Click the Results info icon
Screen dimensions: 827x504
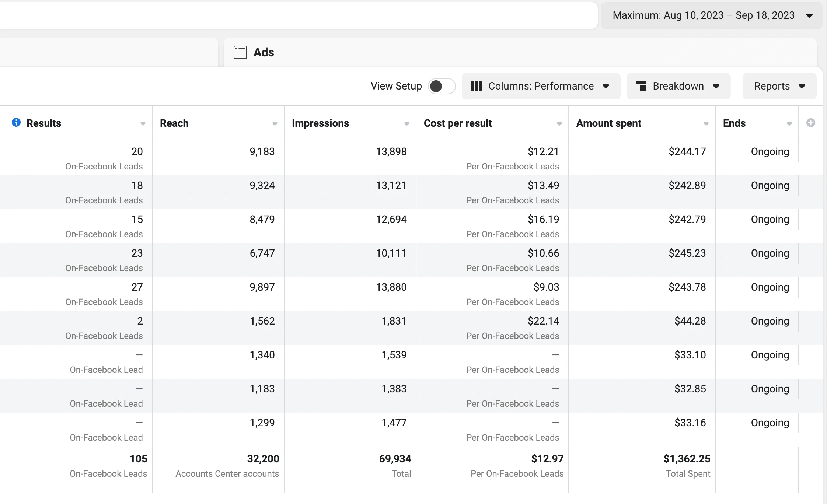[x=16, y=122]
